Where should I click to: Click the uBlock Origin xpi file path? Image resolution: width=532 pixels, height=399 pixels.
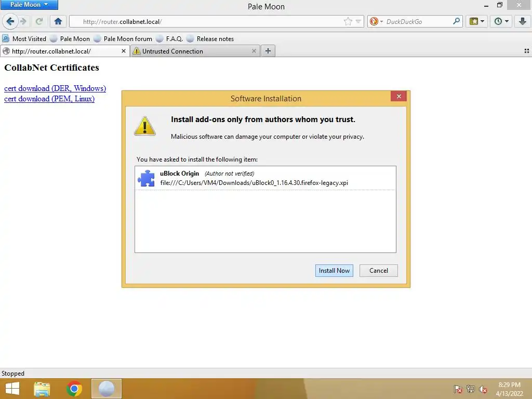click(x=254, y=183)
